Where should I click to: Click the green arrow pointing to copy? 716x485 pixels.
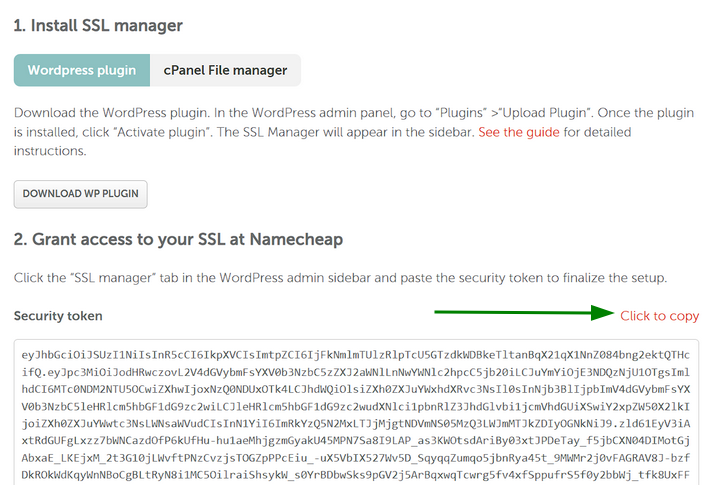[x=524, y=313]
